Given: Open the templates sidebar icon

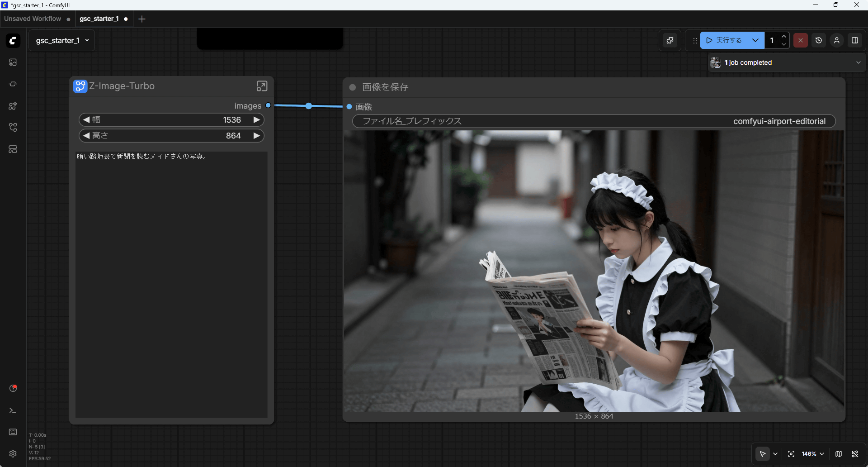Looking at the screenshot, I should (13, 149).
